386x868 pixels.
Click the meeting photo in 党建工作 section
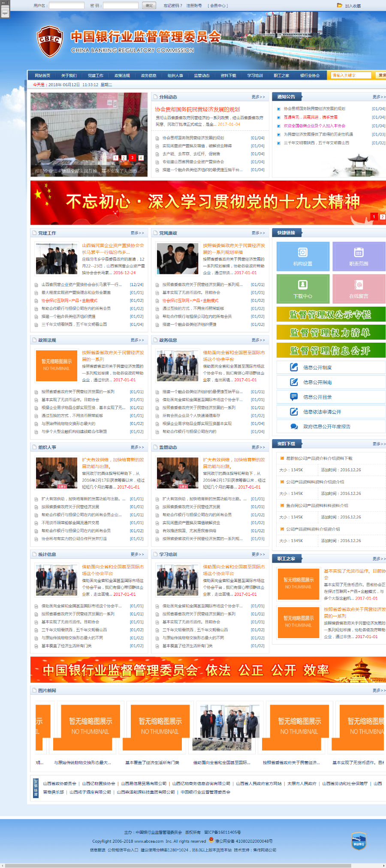[x=57, y=259]
